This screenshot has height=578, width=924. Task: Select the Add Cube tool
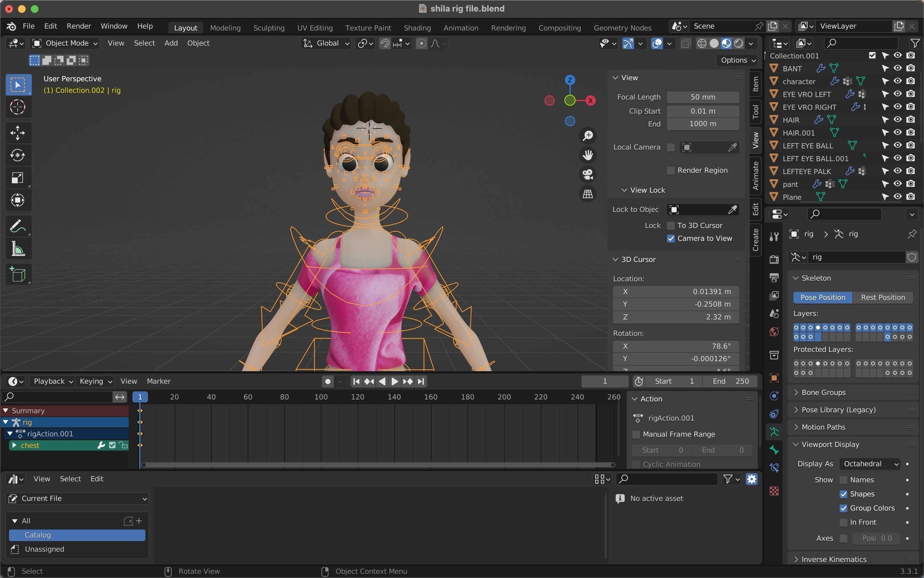(x=18, y=274)
